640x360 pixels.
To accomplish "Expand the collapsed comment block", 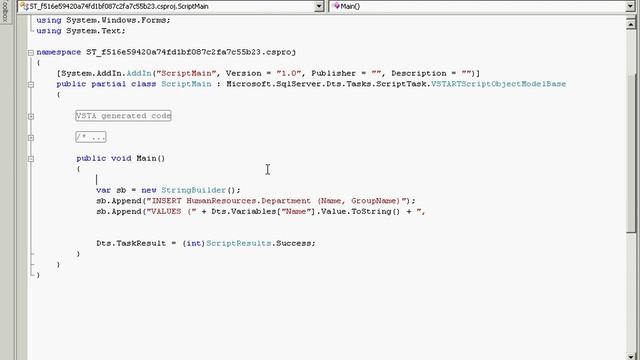I will (x=31, y=138).
